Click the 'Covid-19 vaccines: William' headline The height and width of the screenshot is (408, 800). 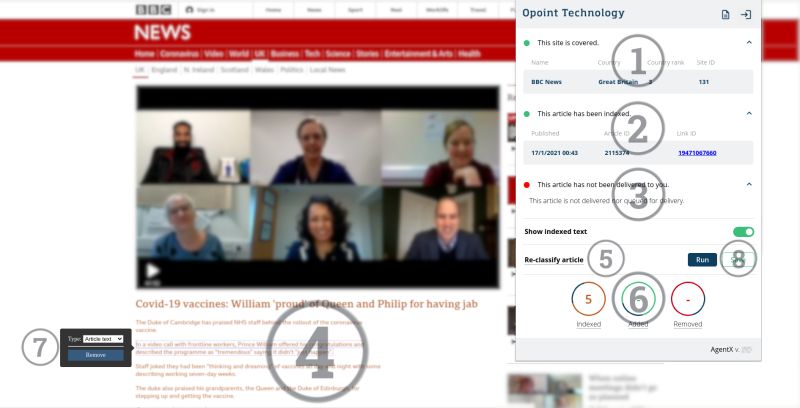click(306, 304)
